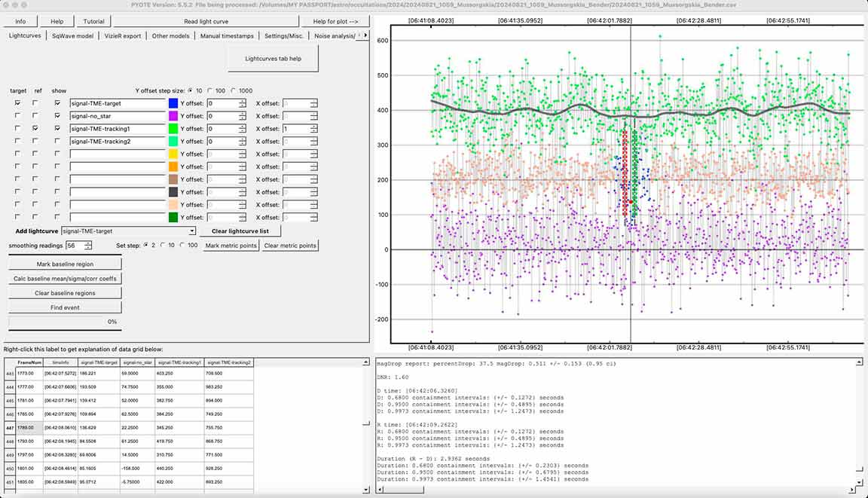Switch to the Other models tab
The width and height of the screenshot is (868, 498).
[170, 36]
